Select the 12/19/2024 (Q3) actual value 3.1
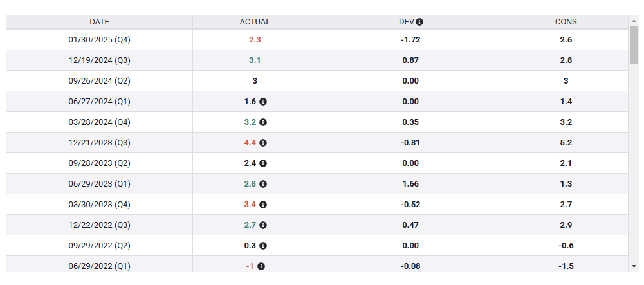Screen dimensions: 644x285 point(255,60)
